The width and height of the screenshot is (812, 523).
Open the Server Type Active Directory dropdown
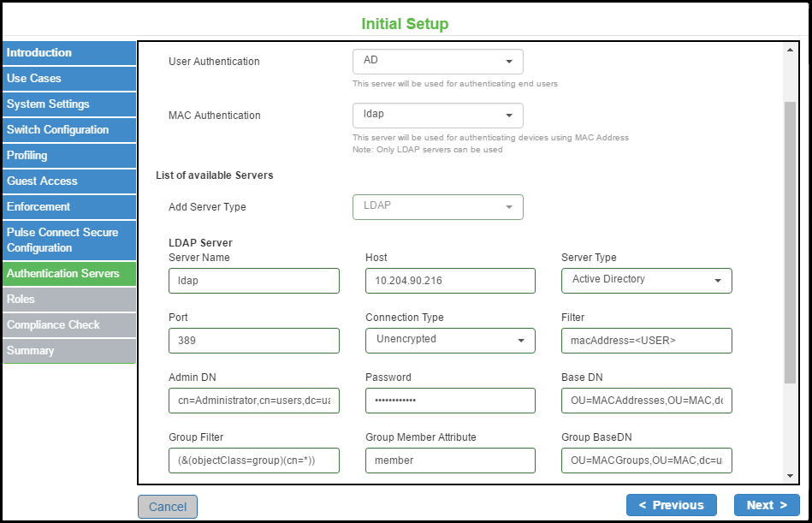tap(646, 280)
